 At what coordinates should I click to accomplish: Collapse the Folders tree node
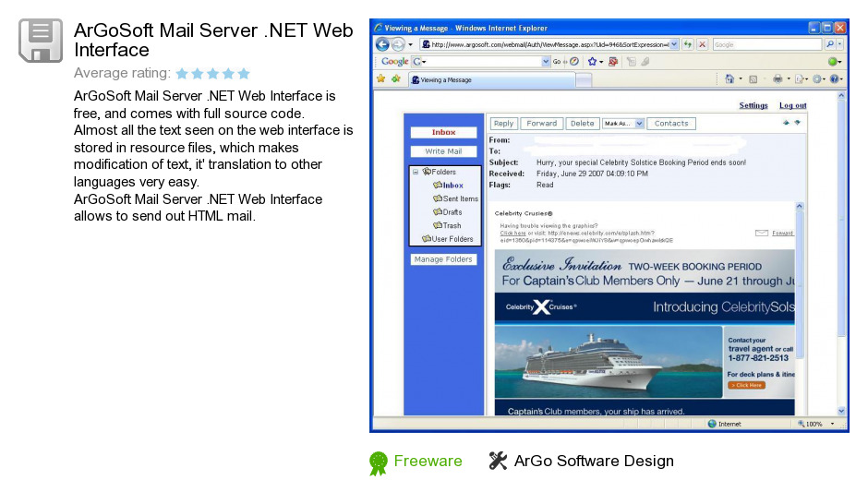(416, 172)
